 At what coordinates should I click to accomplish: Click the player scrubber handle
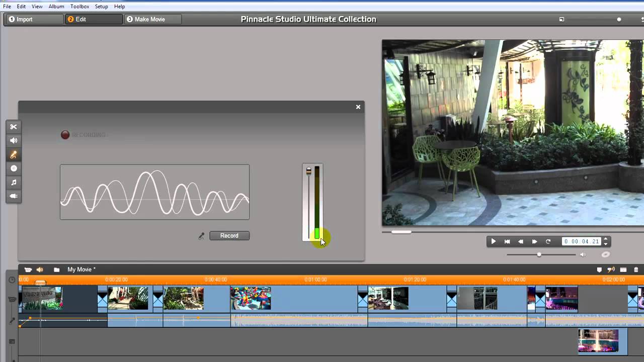[401, 232]
